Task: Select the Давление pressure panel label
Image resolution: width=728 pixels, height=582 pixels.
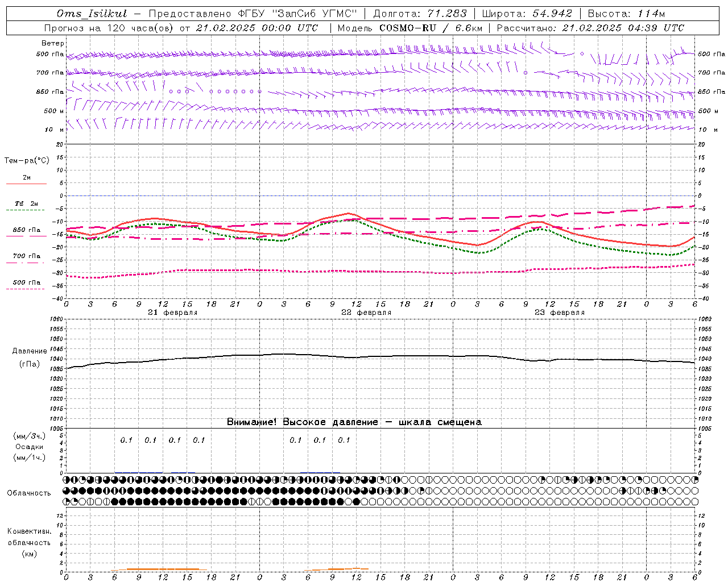Action: pos(30,351)
